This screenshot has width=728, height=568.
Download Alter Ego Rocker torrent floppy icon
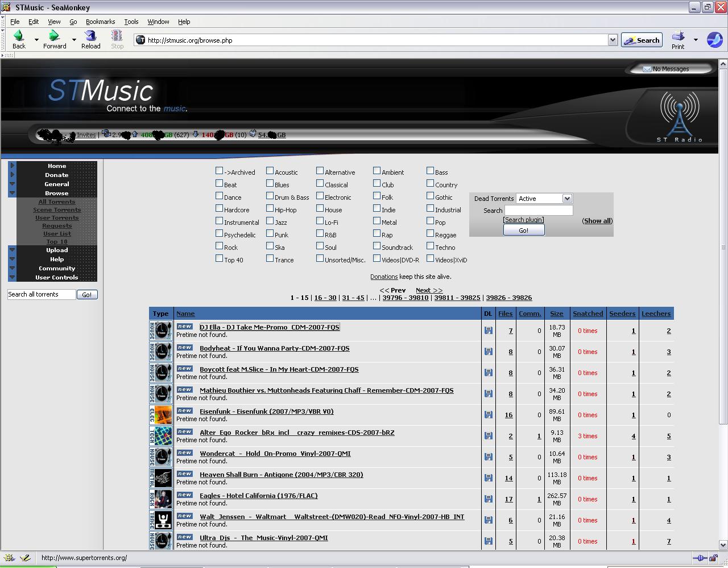point(488,435)
